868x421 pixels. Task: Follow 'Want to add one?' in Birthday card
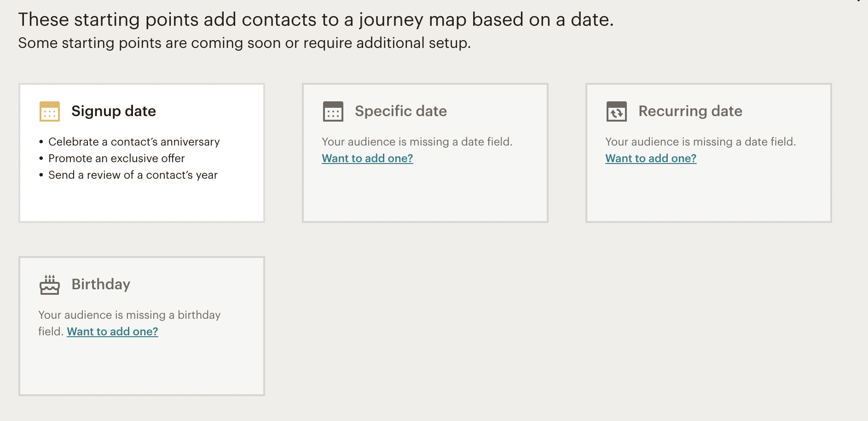coord(112,331)
